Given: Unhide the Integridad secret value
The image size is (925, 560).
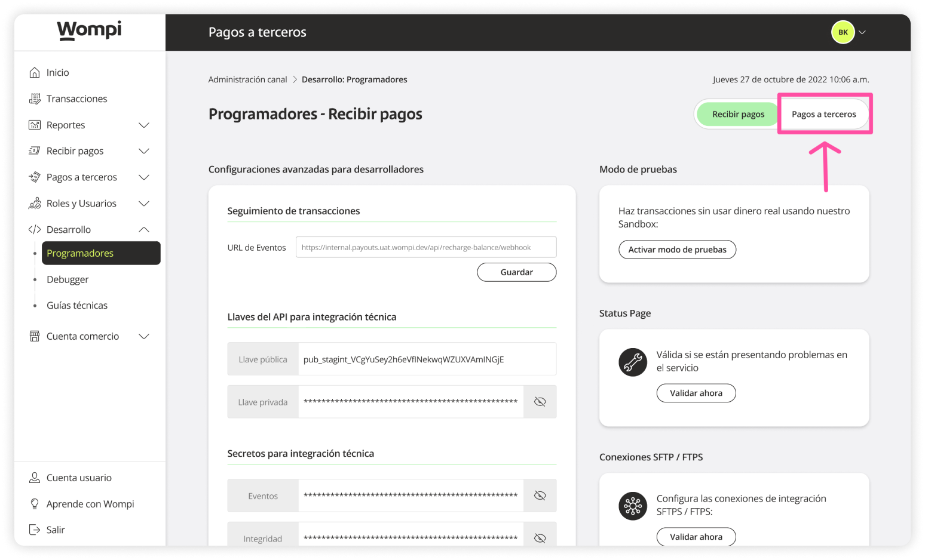Looking at the screenshot, I should [540, 538].
